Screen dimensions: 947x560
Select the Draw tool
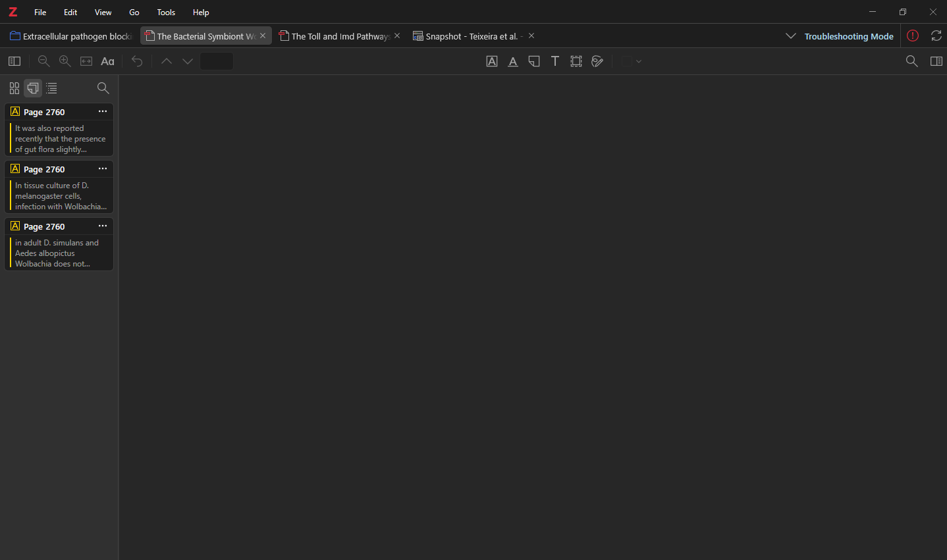point(597,61)
